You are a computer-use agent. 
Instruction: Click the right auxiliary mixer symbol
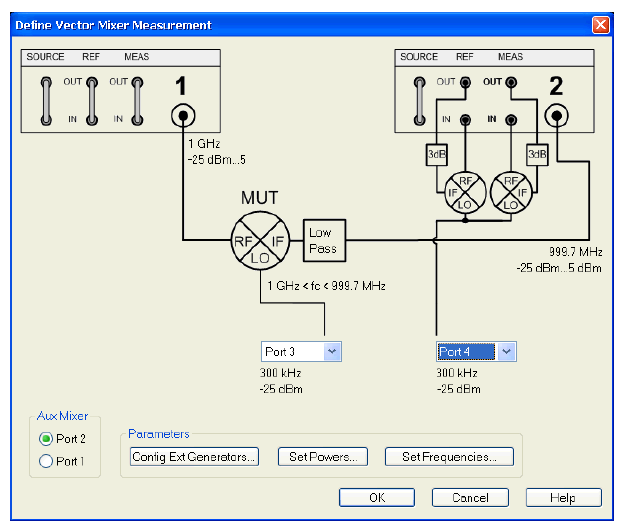(x=511, y=193)
